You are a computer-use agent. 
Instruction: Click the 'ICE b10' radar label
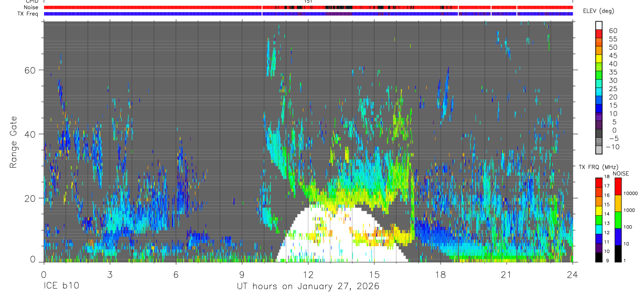tap(62, 286)
